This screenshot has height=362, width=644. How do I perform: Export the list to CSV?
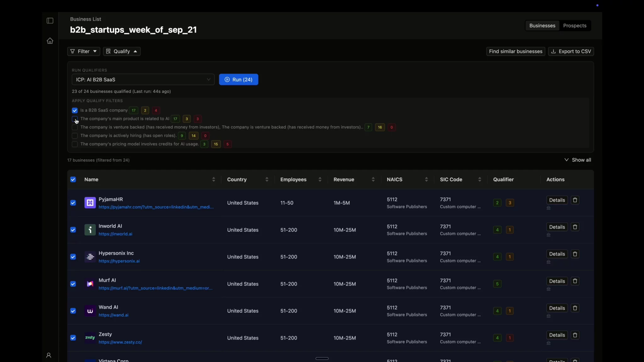pos(571,51)
